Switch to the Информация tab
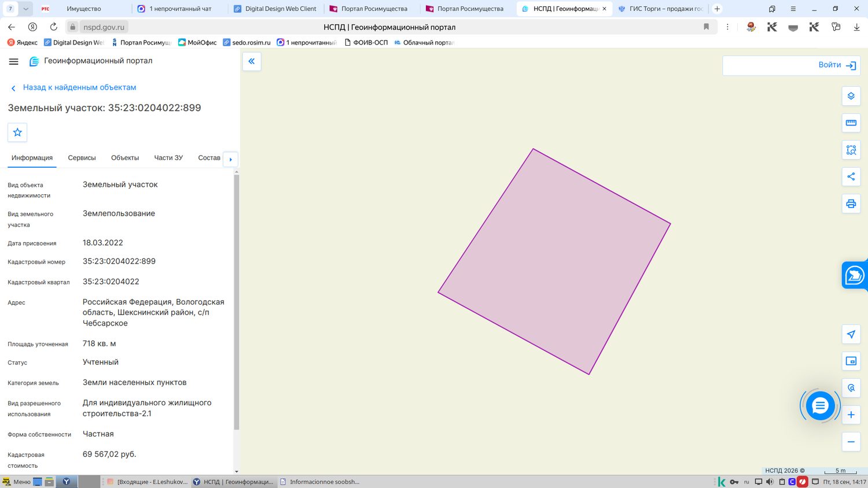Image resolution: width=868 pixels, height=488 pixels. [x=32, y=158]
